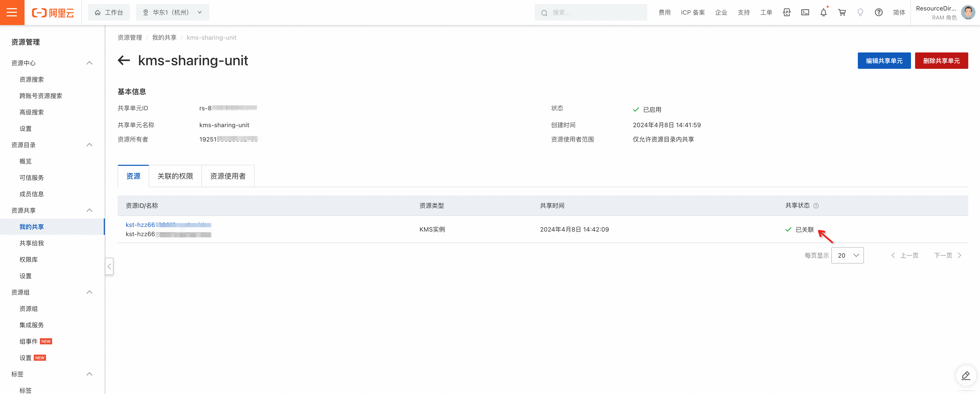This screenshot has height=394, width=980.
Task: Click the user avatar picture
Action: click(x=968, y=13)
